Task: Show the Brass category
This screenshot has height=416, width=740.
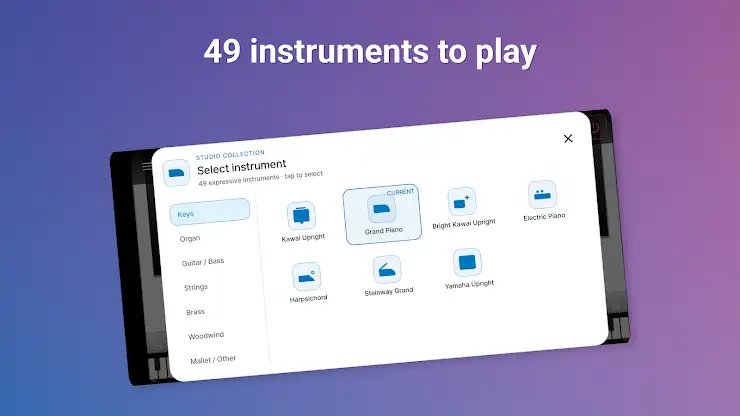Action: click(195, 312)
